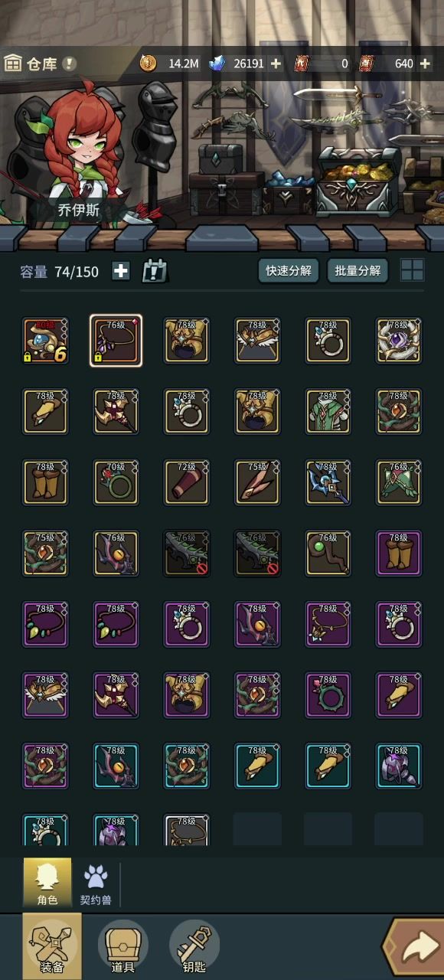Tap the 快速分解 quick dismantle button
This screenshot has height=980, width=444.
pyautogui.click(x=289, y=271)
